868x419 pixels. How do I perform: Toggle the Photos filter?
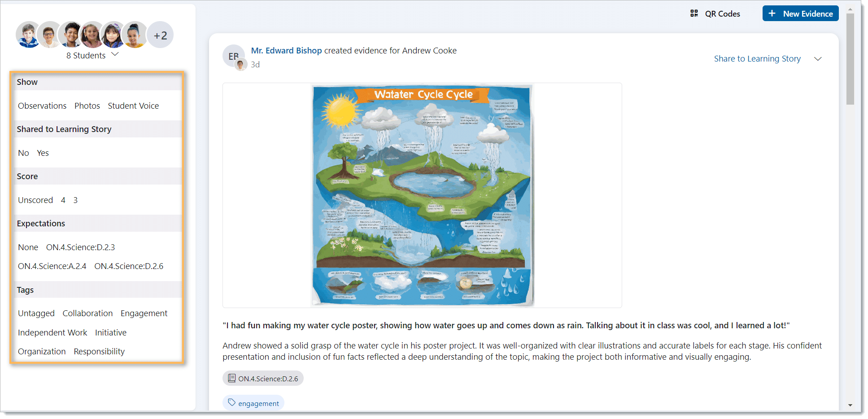coord(87,106)
